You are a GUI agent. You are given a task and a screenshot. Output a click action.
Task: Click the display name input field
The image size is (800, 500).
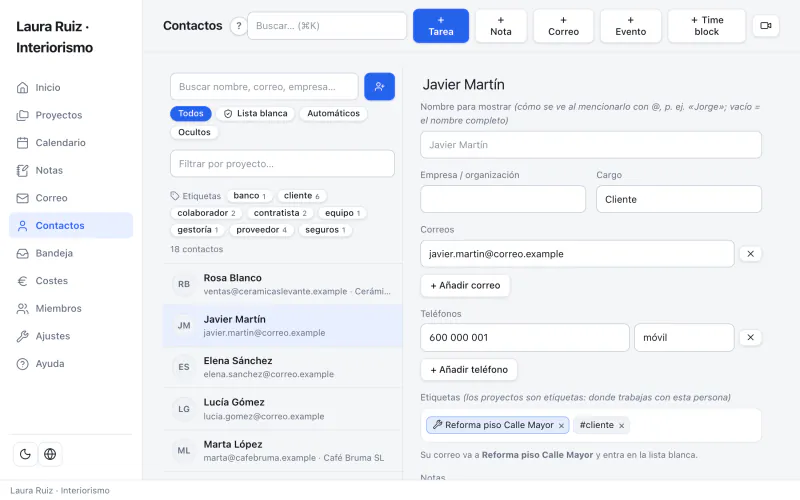click(591, 145)
